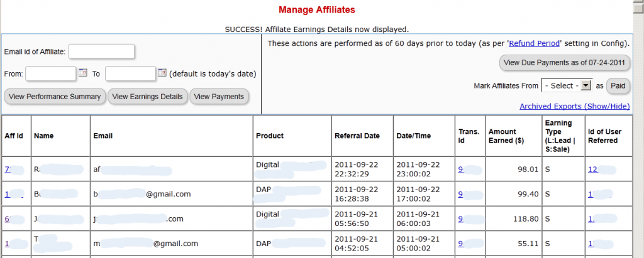
Task: Click View Due Payments as of 07-24-2011
Action: pos(564,62)
